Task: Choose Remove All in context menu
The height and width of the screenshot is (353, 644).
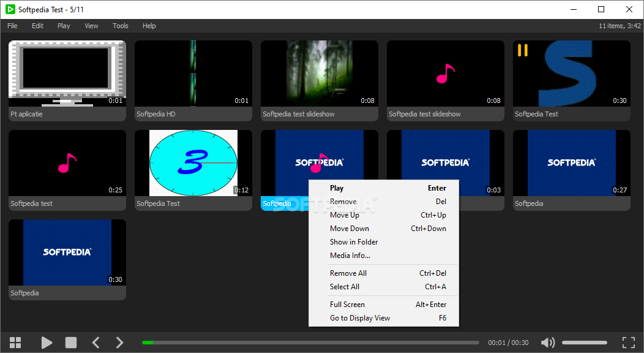Action: (x=384, y=273)
